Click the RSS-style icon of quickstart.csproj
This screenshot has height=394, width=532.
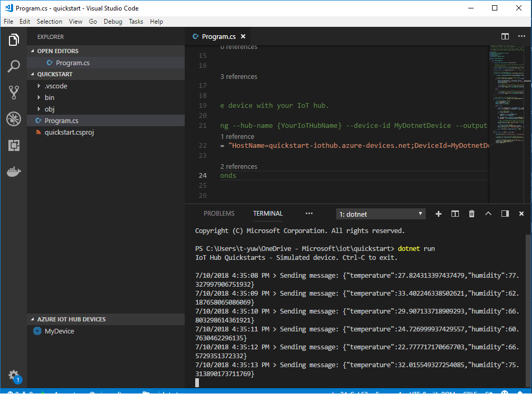[x=38, y=132]
